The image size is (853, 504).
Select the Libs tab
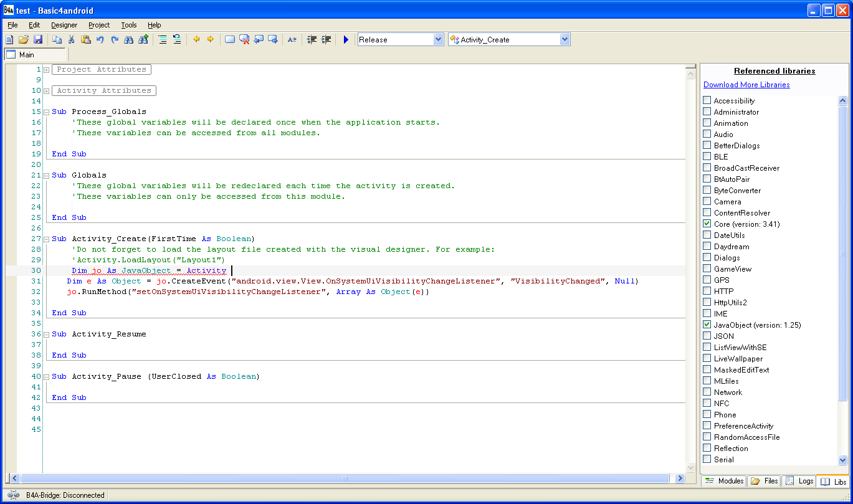click(833, 481)
